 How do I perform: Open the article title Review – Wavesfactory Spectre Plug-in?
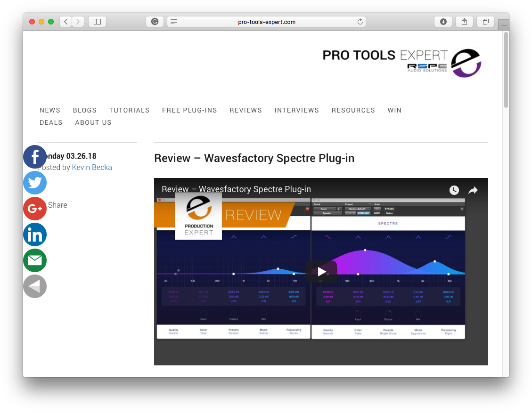[x=254, y=158]
